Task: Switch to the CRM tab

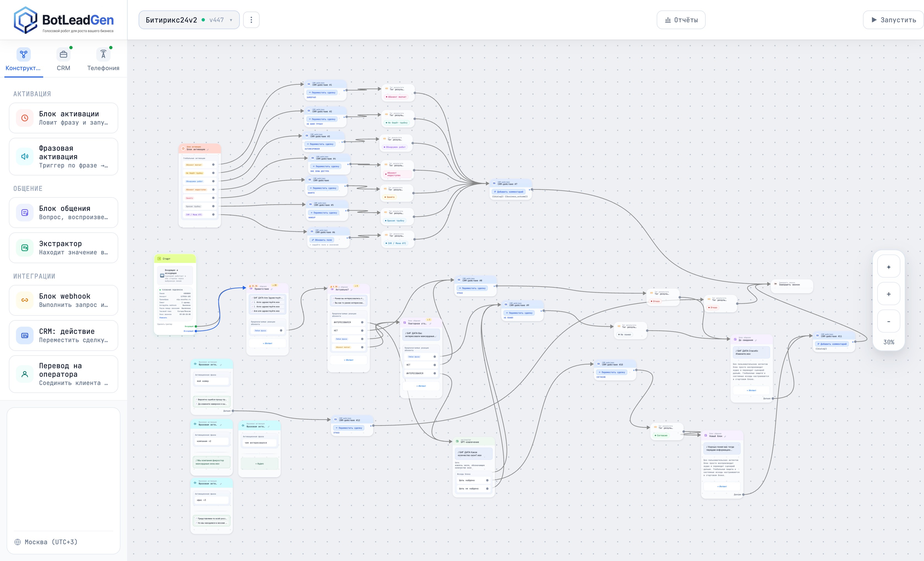Action: pyautogui.click(x=63, y=60)
